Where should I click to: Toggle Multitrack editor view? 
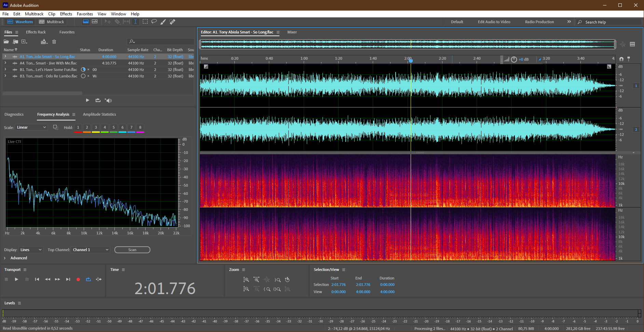click(x=52, y=21)
